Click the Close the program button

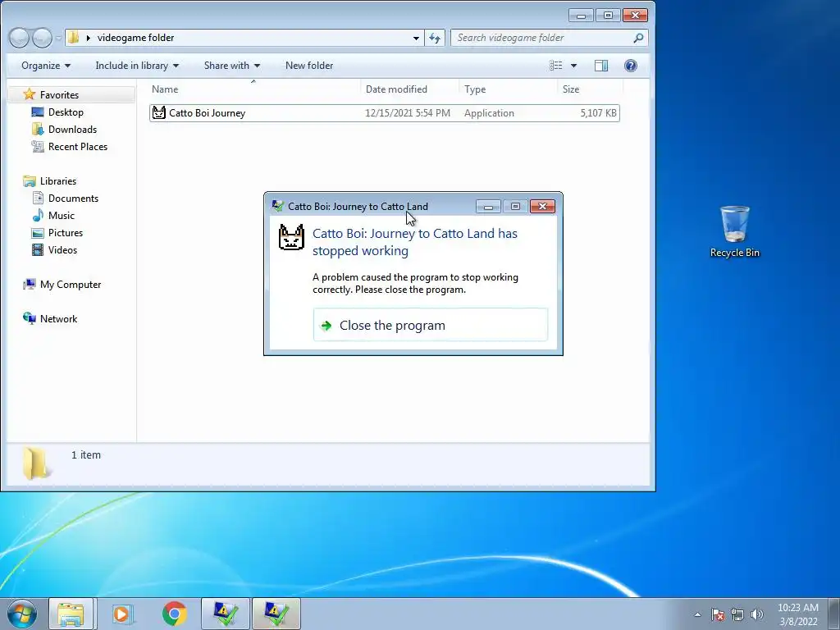coord(430,325)
